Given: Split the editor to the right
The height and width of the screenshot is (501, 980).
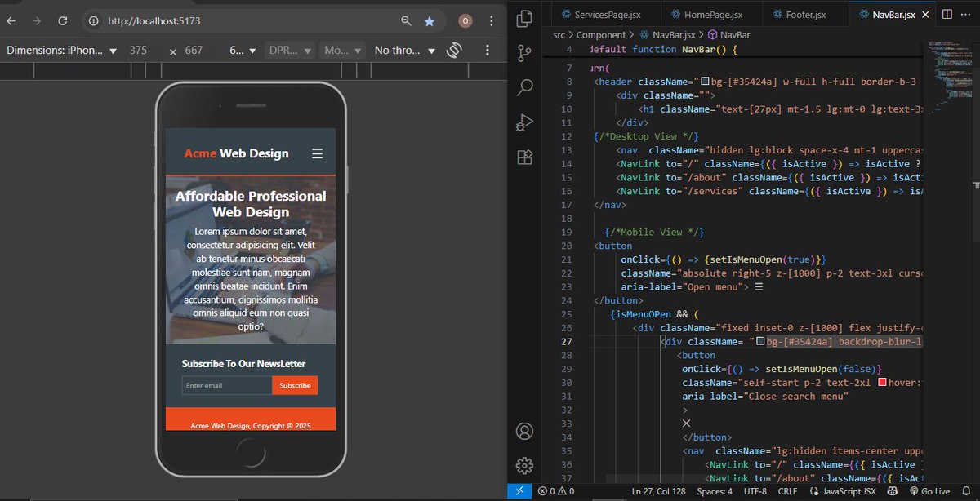Looking at the screenshot, I should (947, 14).
